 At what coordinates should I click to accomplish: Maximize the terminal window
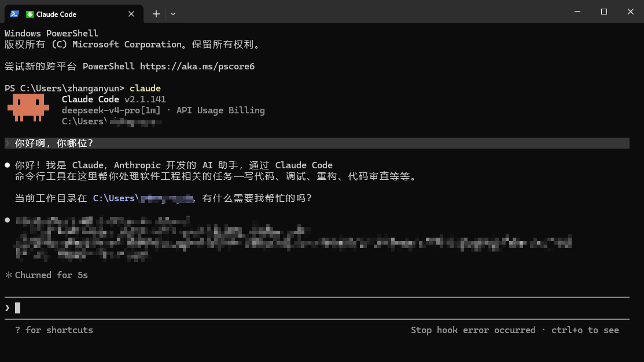coord(603,12)
